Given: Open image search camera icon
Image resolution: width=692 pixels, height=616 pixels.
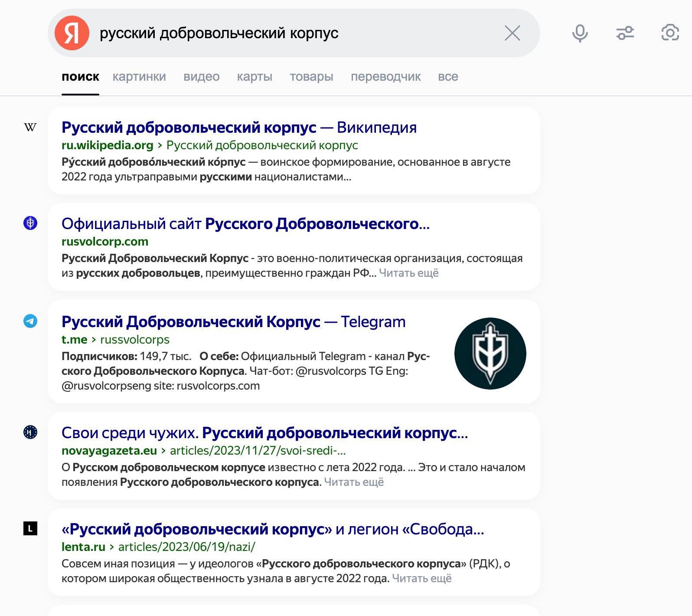Looking at the screenshot, I should point(670,33).
